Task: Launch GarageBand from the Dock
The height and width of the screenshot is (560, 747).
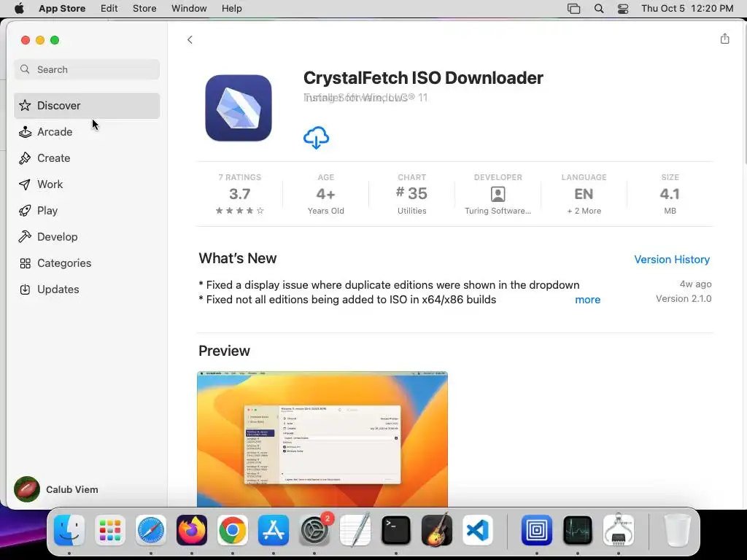Action: pos(437,529)
